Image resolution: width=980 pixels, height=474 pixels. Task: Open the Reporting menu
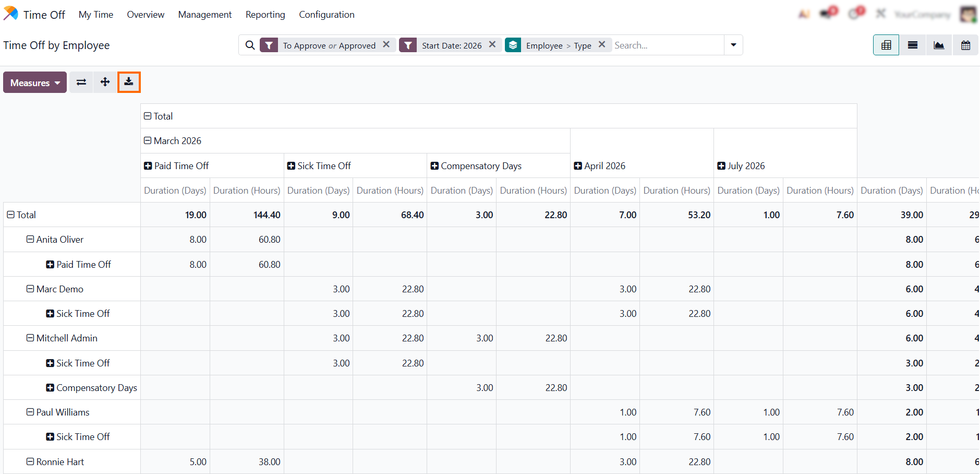click(265, 15)
